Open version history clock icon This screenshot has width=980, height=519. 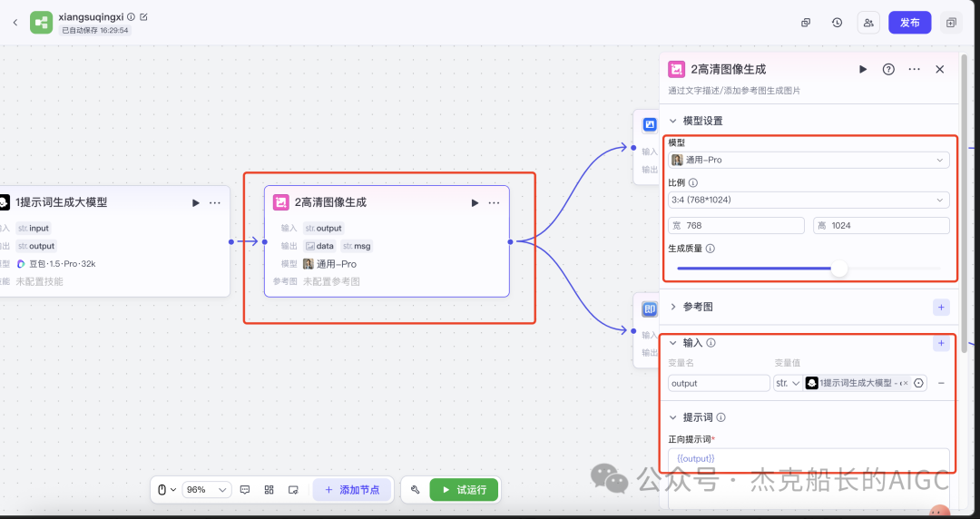tap(837, 23)
